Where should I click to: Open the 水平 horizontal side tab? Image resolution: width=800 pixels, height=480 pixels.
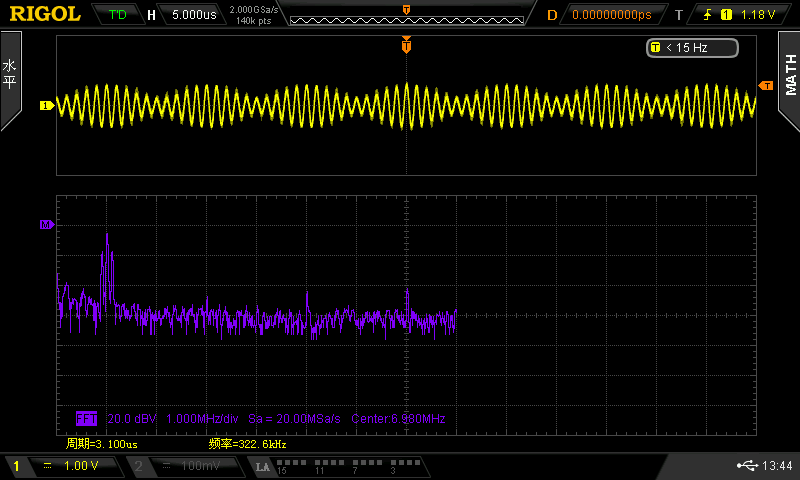coord(10,80)
